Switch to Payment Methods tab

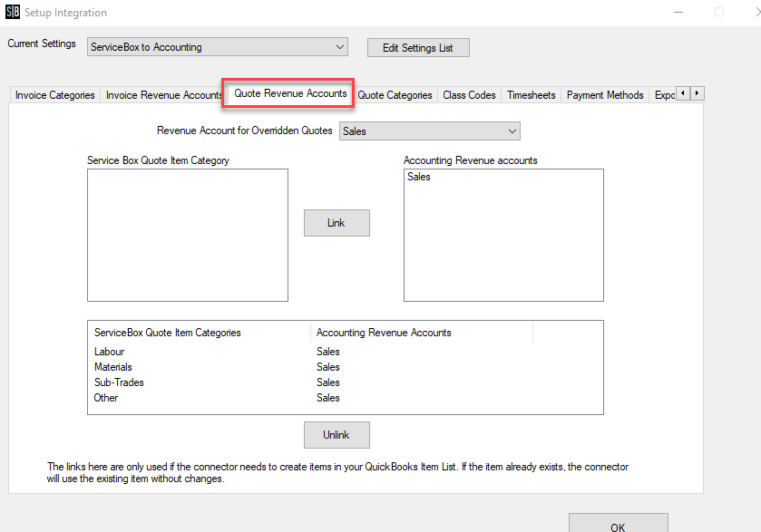(x=605, y=95)
